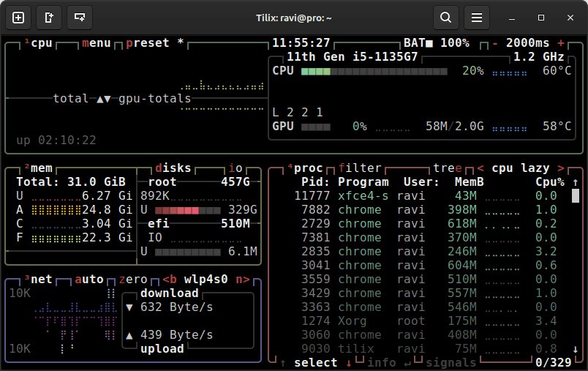Viewport: 588px width, 371px height.
Task: Toggle net zero option
Action: click(x=133, y=280)
